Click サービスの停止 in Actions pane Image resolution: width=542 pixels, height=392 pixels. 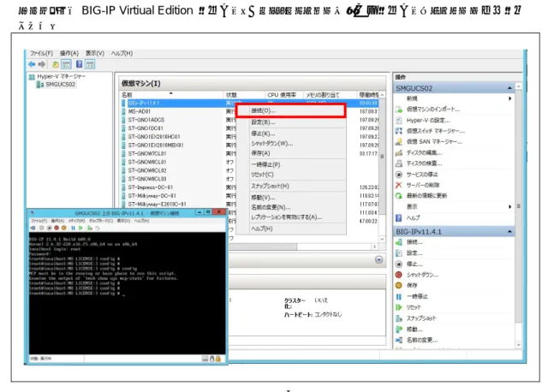(x=422, y=174)
